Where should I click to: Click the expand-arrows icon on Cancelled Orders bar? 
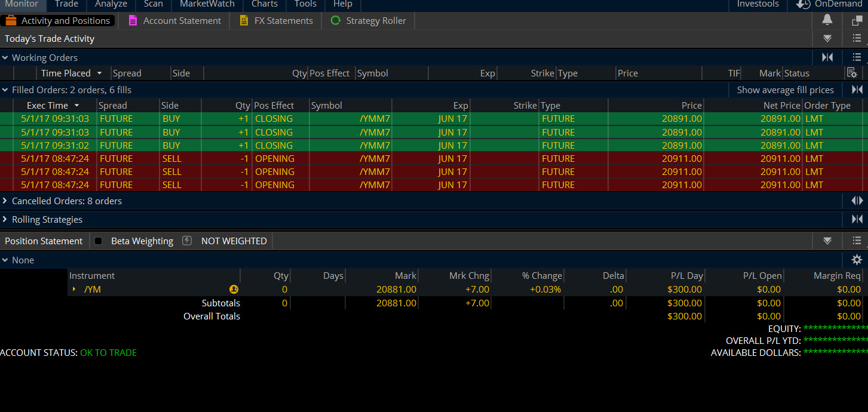point(857,201)
